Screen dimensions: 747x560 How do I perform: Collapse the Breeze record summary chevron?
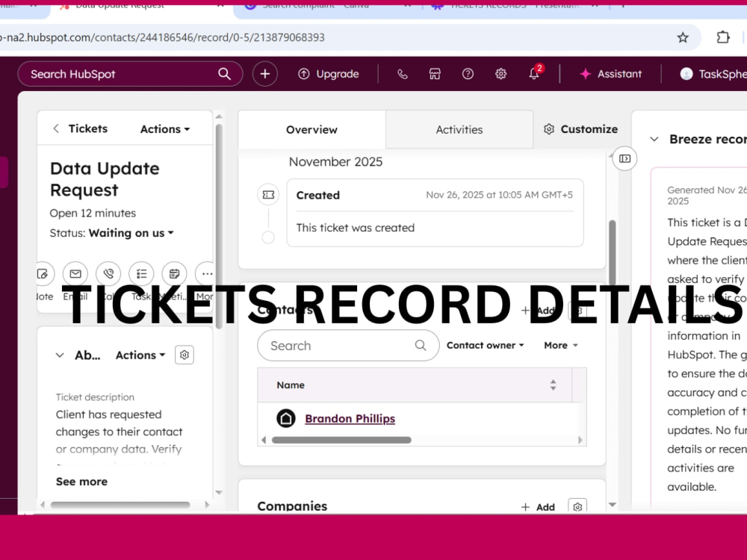tap(654, 139)
